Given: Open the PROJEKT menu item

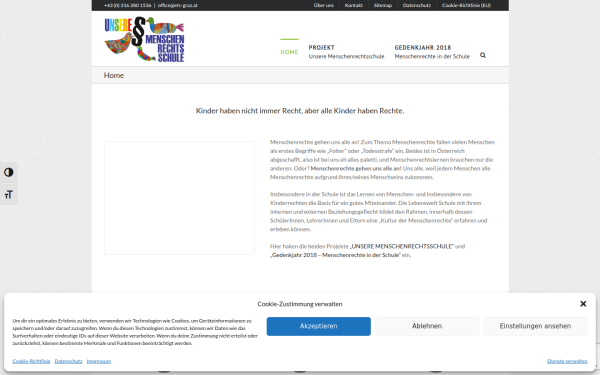Looking at the screenshot, I should 346,52.
